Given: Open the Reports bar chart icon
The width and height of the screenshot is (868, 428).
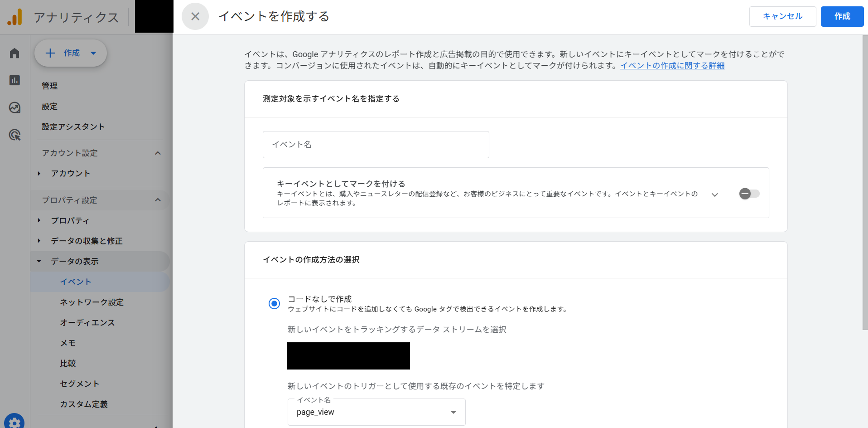Looking at the screenshot, I should (x=14, y=80).
